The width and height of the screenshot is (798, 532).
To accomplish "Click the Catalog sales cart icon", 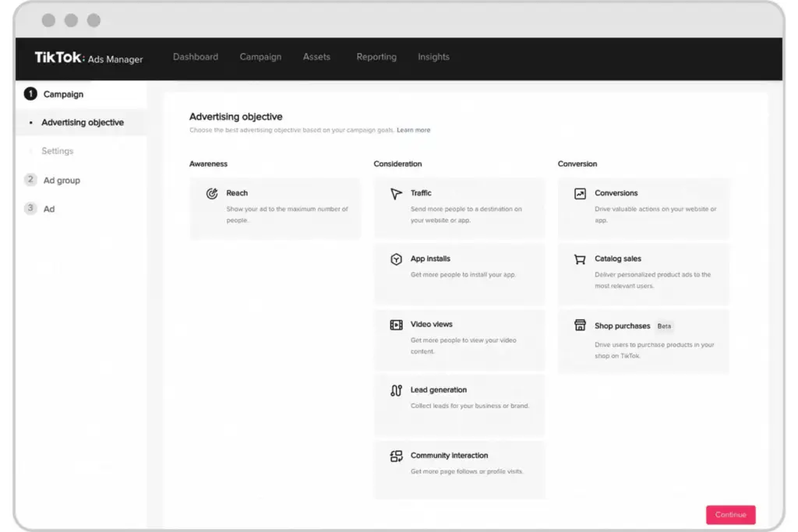I will pyautogui.click(x=580, y=259).
